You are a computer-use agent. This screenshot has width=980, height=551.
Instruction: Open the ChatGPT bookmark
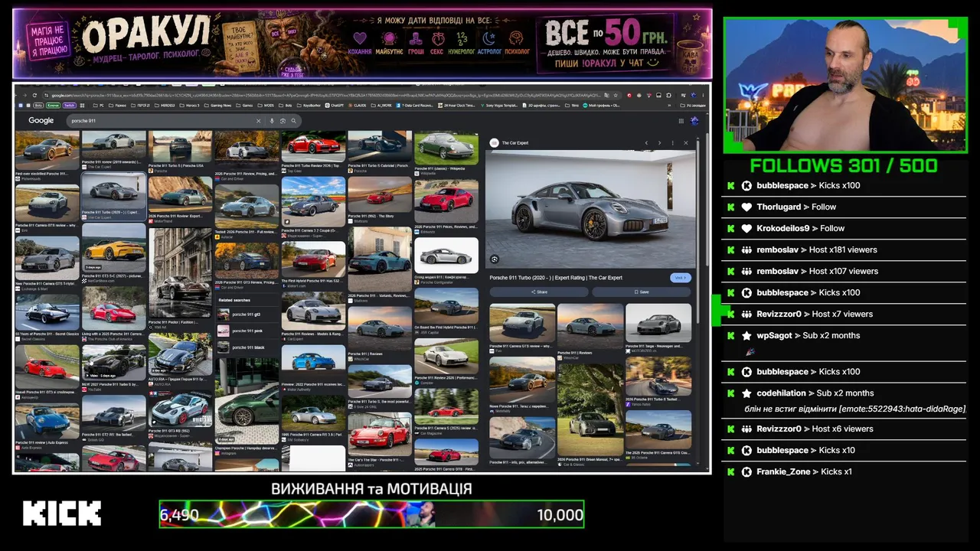[x=335, y=106]
